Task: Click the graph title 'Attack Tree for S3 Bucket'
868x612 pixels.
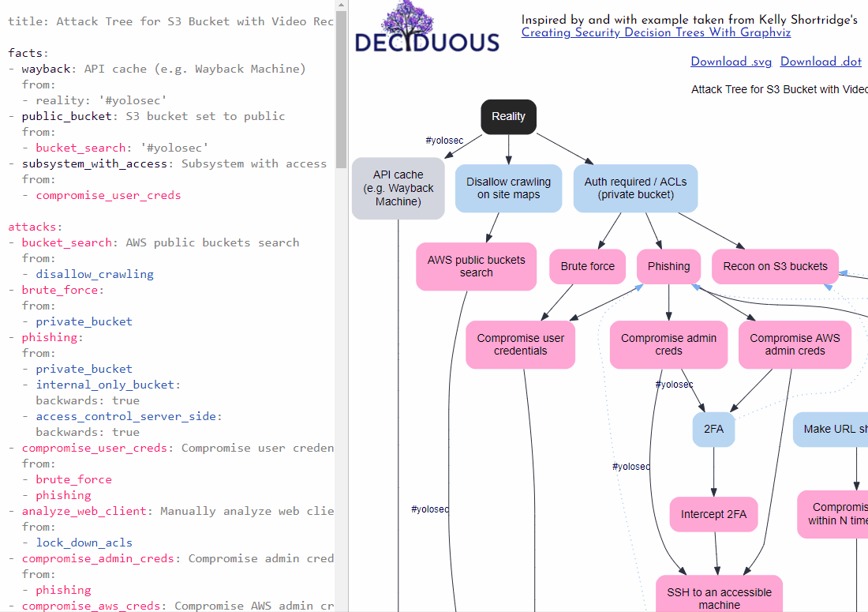Action: (780, 90)
